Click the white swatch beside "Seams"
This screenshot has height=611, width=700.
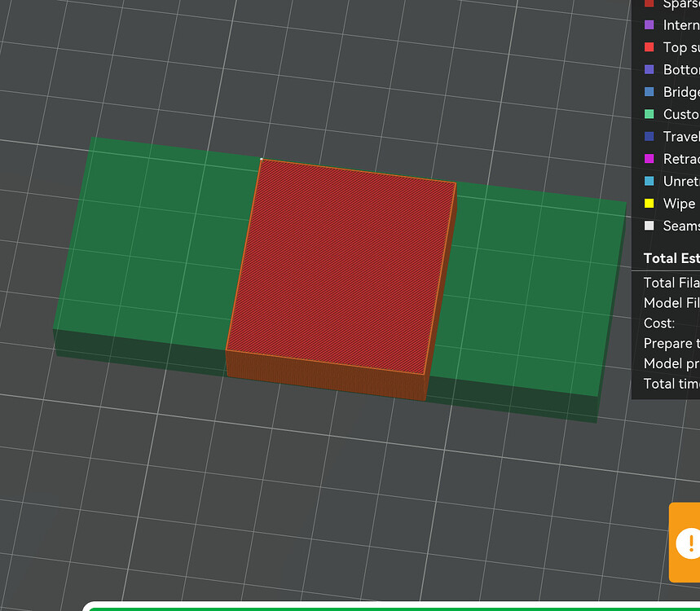click(x=649, y=226)
